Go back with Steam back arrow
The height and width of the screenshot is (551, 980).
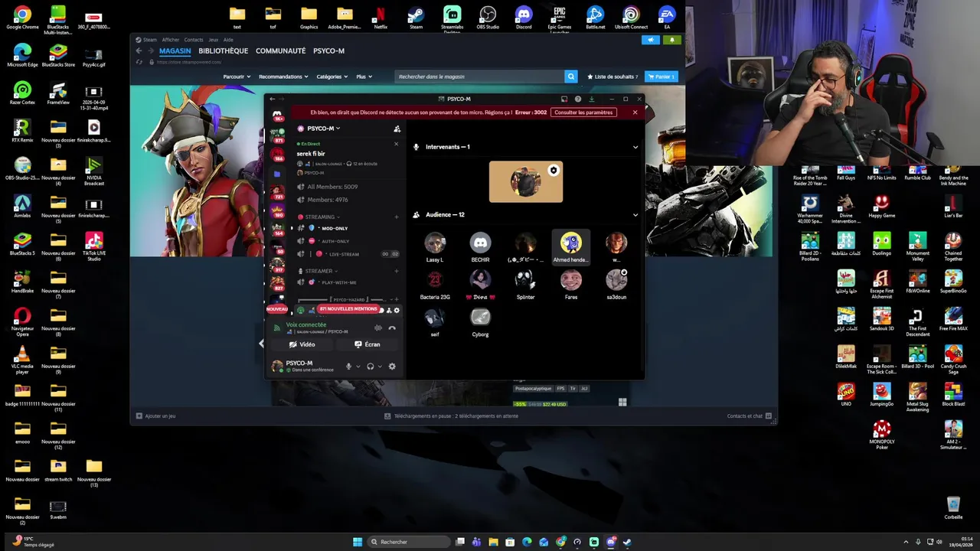(139, 51)
